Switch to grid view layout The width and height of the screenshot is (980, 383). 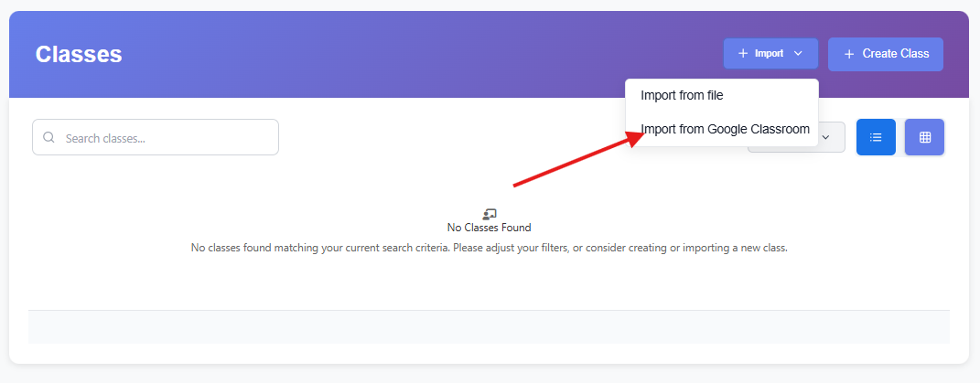pyautogui.click(x=924, y=137)
